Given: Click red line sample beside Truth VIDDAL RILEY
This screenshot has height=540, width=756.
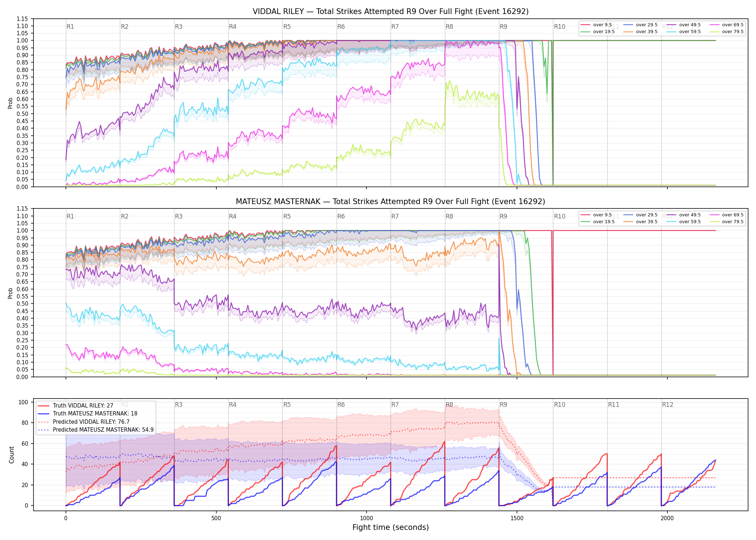Looking at the screenshot, I should pos(44,406).
